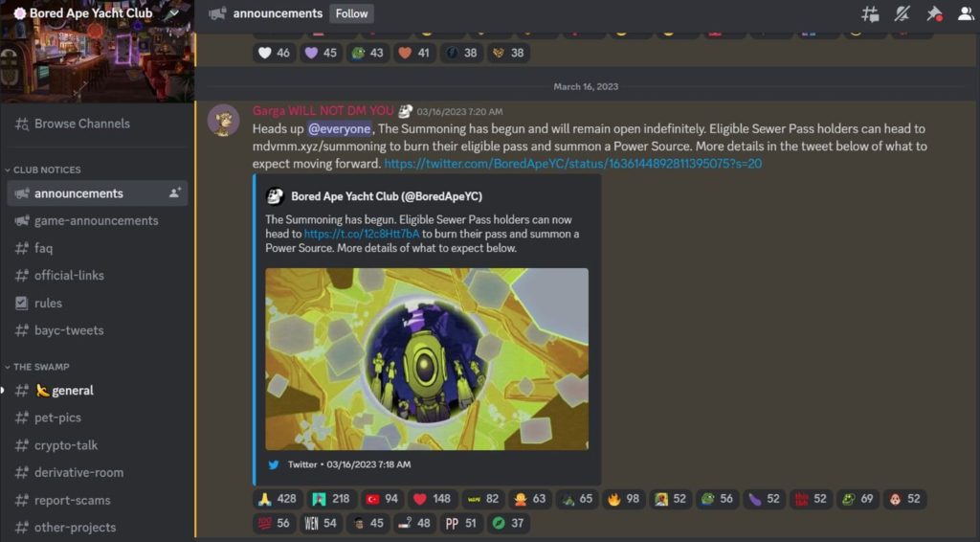980x542 pixels.
Task: Toggle reaction with count 63
Action: click(x=530, y=499)
